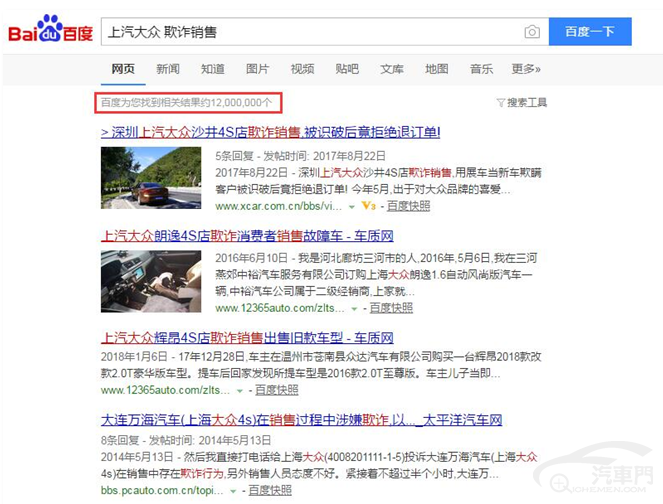This screenshot has width=663, height=504.
Task: Open 百度快照 for the xcar result
Action: (408, 206)
